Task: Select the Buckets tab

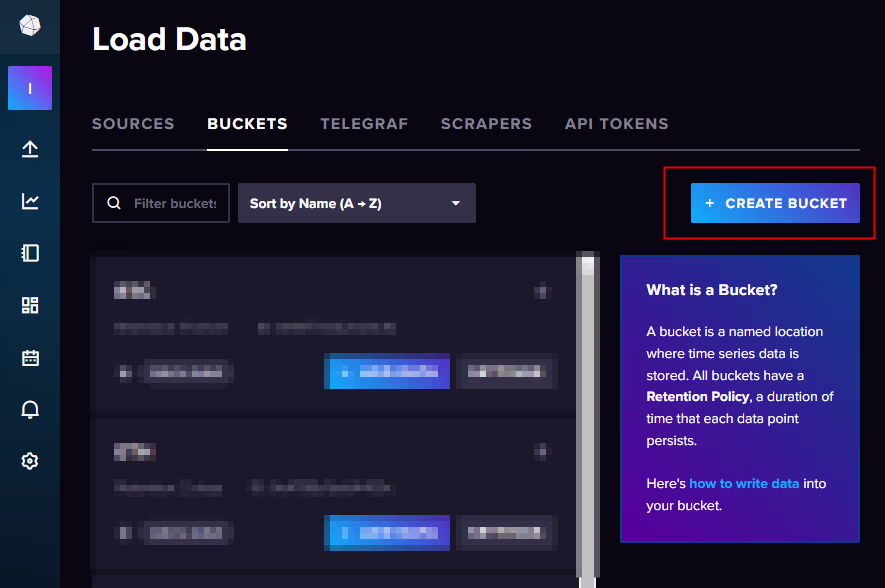Action: (247, 124)
